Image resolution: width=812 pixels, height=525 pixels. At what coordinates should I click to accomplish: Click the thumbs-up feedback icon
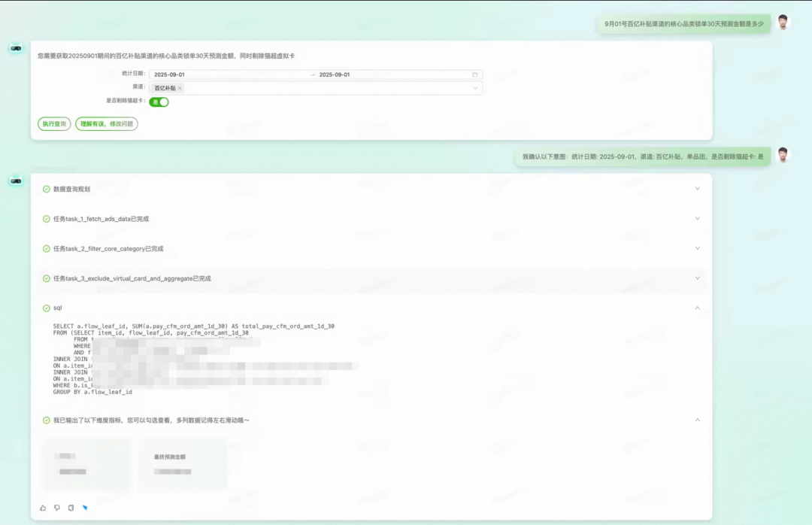tap(43, 508)
